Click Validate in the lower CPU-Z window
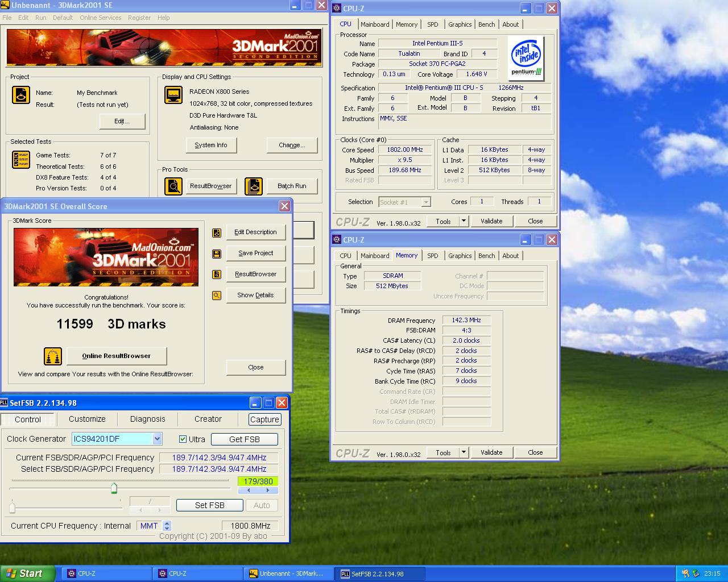 point(491,452)
